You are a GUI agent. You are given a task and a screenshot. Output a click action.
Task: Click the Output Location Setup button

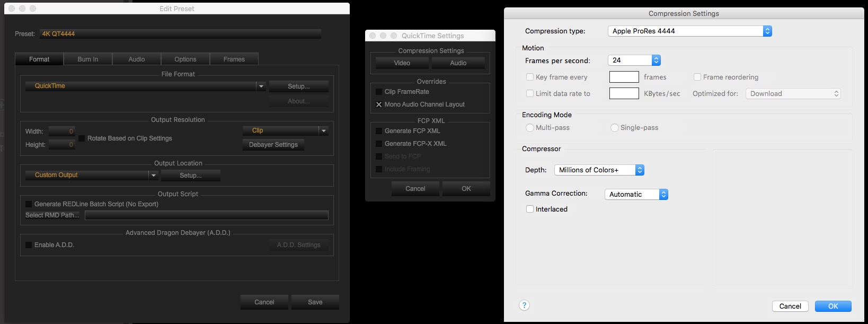[x=191, y=176]
